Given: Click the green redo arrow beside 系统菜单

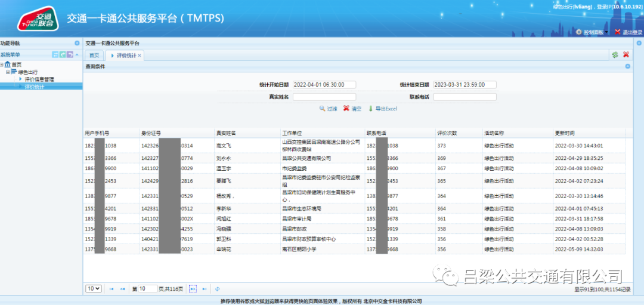Looking at the screenshot, I should (63, 55).
